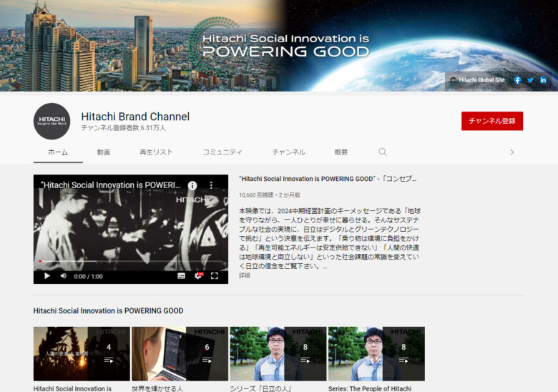The height and width of the screenshot is (392, 558).
Task: Open the video three-dot menu
Action: click(x=211, y=185)
